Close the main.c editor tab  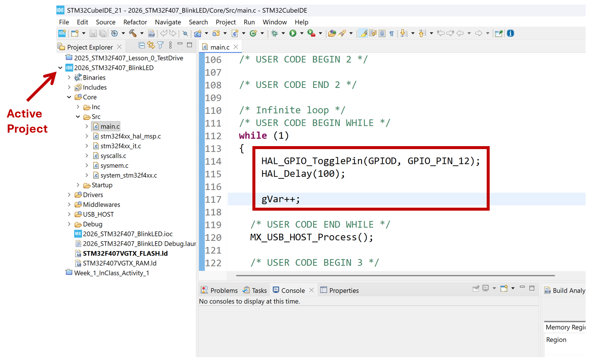[236, 47]
